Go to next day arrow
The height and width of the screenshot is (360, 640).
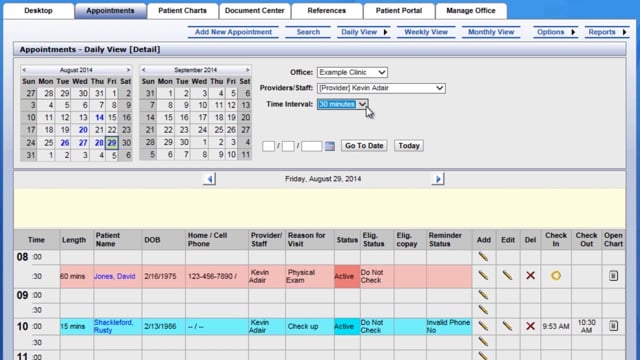pos(438,179)
